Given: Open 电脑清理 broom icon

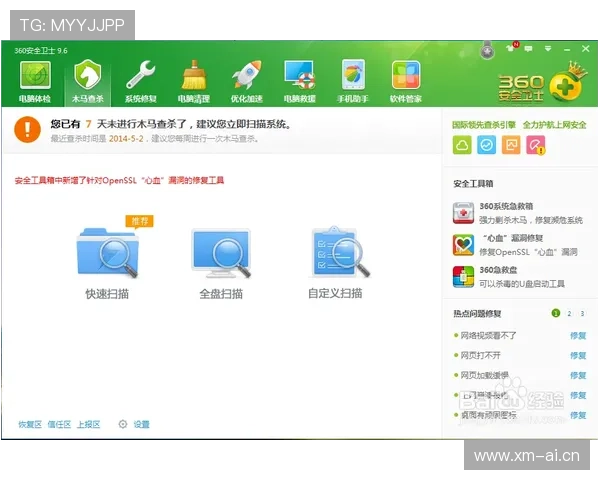Looking at the screenshot, I should 194,75.
